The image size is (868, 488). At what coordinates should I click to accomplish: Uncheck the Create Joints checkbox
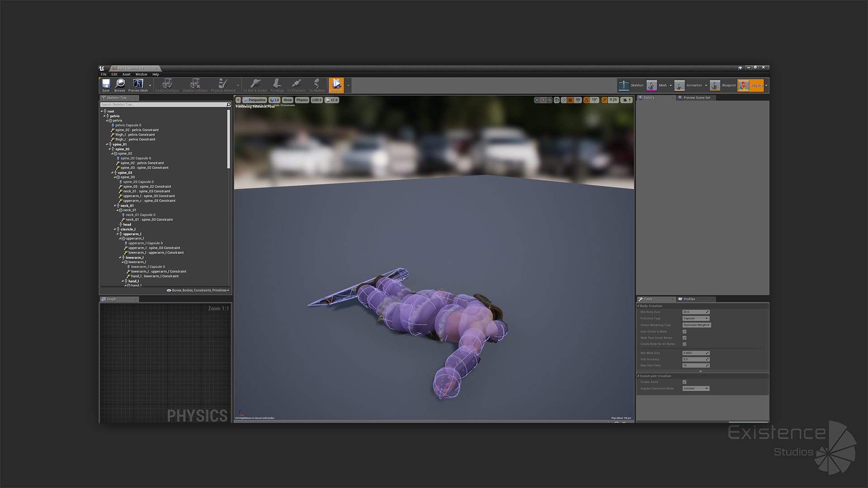coord(684,382)
